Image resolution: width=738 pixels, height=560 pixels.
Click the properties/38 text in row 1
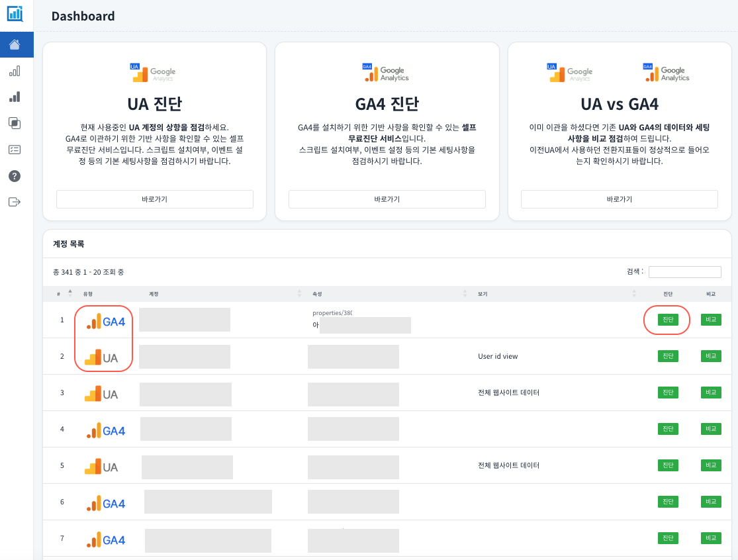[332, 313]
